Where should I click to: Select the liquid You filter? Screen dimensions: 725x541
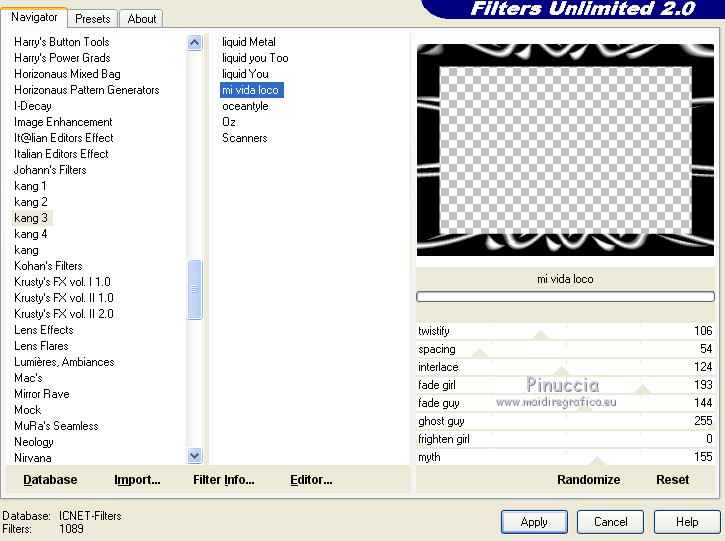coord(245,74)
